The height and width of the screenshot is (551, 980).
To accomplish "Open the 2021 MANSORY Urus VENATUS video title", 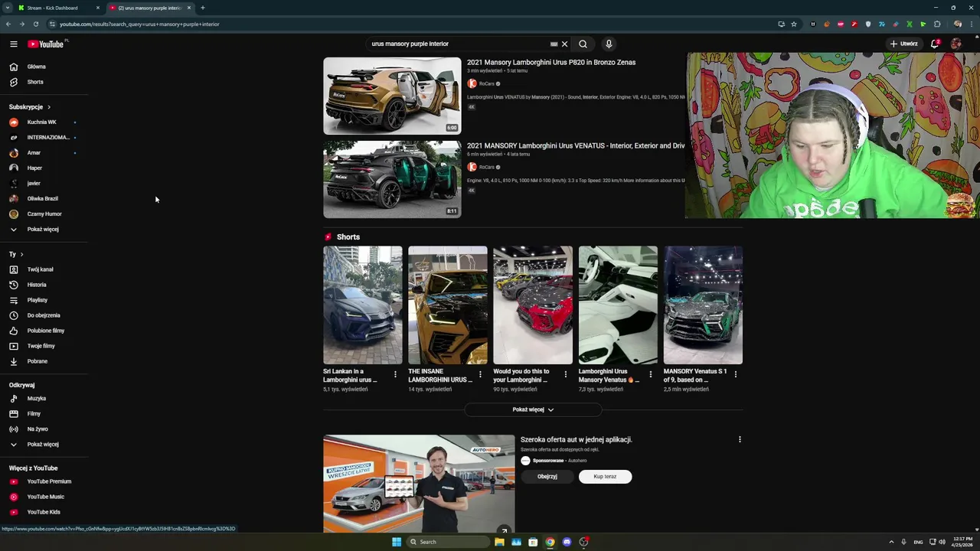I will (x=576, y=145).
